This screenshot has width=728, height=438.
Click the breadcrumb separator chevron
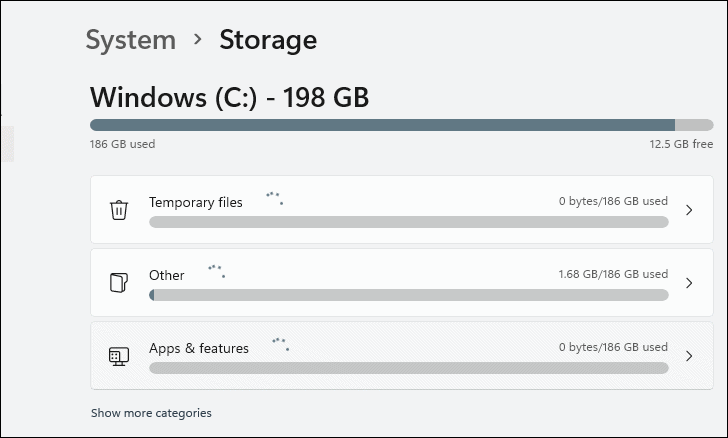tap(198, 40)
